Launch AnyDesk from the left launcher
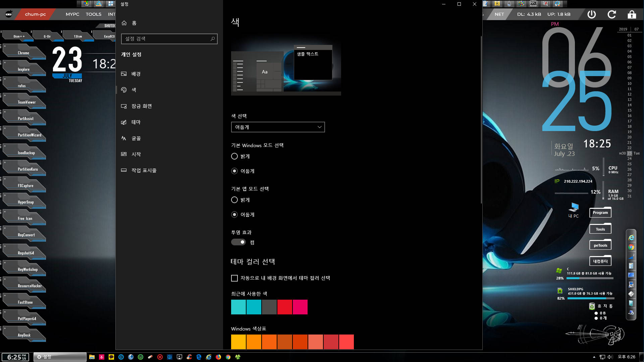The width and height of the screenshot is (644, 362). coord(24,335)
